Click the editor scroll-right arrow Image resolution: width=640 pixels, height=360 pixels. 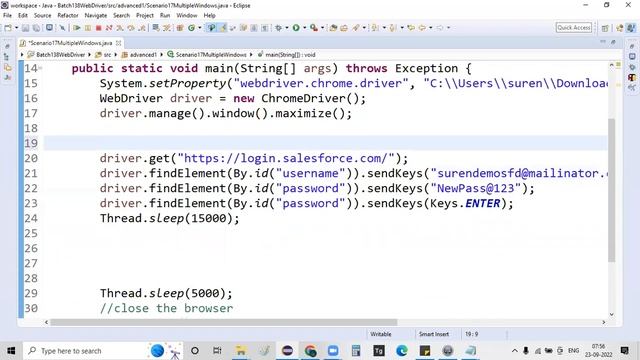click(604, 322)
